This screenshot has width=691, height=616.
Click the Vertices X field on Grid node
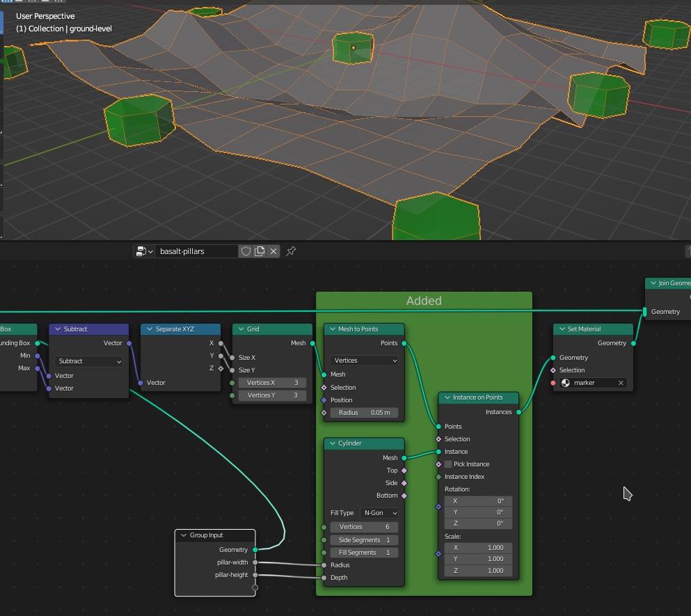click(272, 383)
